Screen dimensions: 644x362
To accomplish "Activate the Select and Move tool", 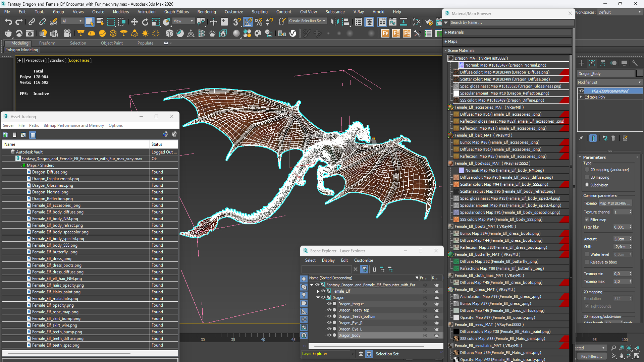I will point(134,22).
